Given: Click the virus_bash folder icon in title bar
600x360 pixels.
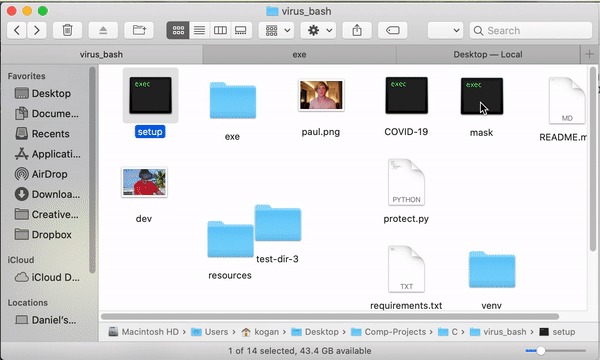Looking at the screenshot, I should (272, 11).
